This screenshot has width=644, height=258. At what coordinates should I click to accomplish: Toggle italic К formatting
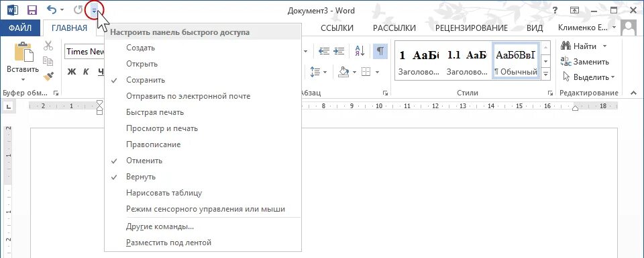(x=86, y=72)
